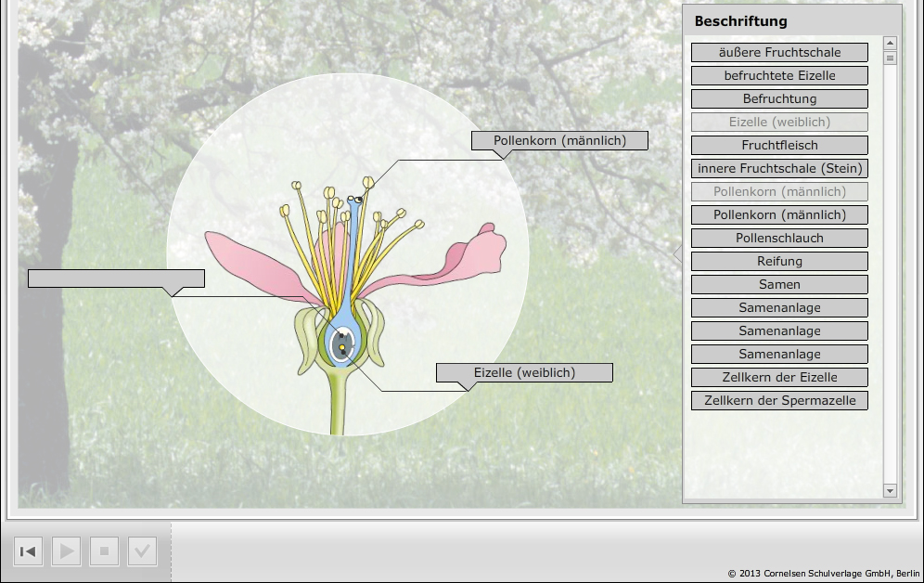Click the rewind to start button

[28, 551]
